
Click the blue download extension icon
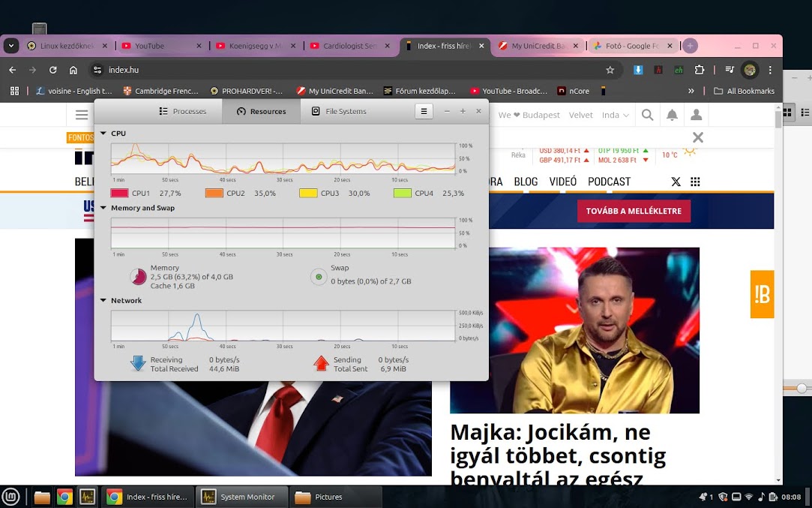click(x=638, y=70)
